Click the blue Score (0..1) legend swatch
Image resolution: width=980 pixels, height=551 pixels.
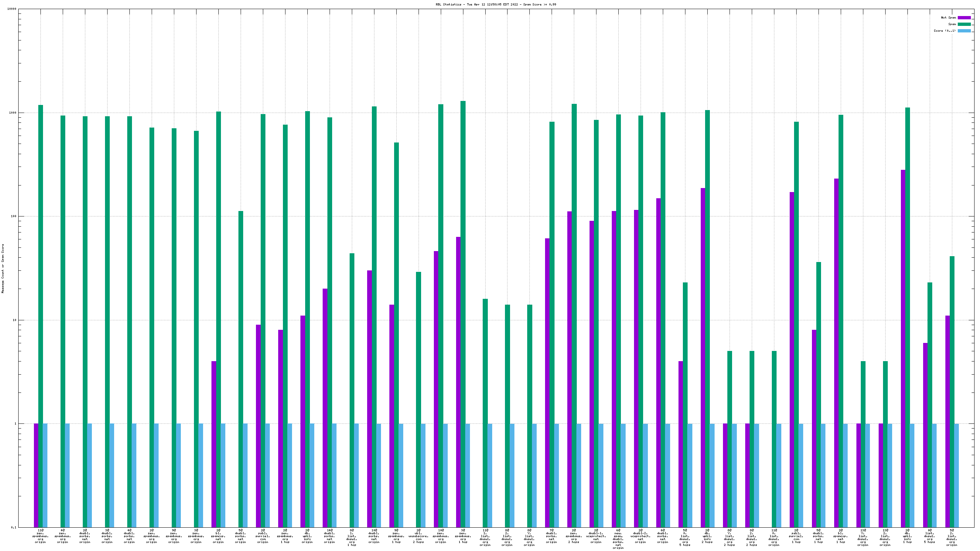coord(964,31)
